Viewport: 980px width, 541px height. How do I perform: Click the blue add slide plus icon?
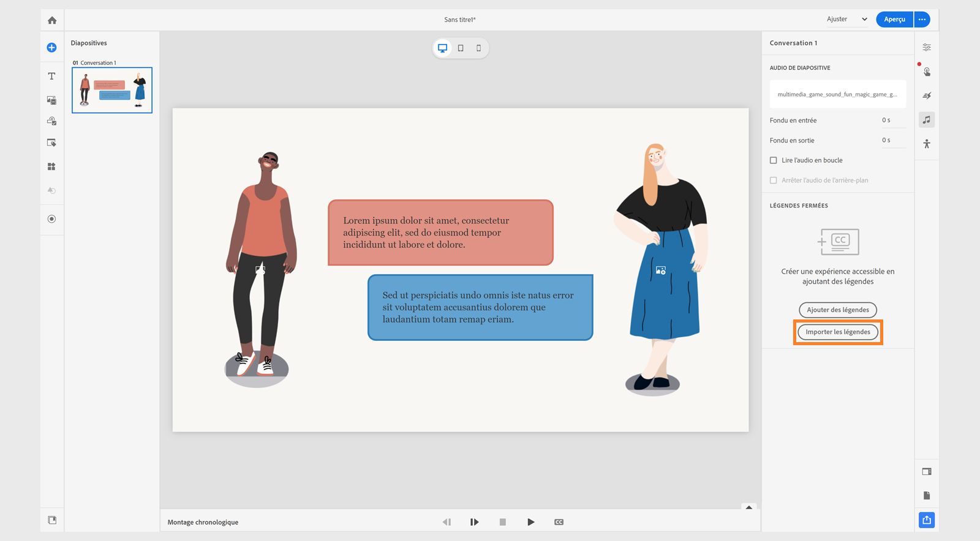point(52,48)
